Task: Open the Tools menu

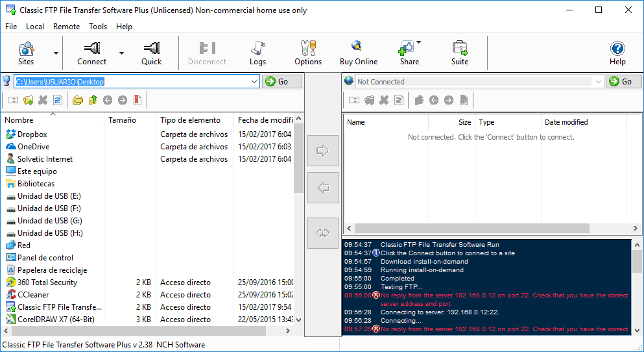Action: (x=98, y=27)
